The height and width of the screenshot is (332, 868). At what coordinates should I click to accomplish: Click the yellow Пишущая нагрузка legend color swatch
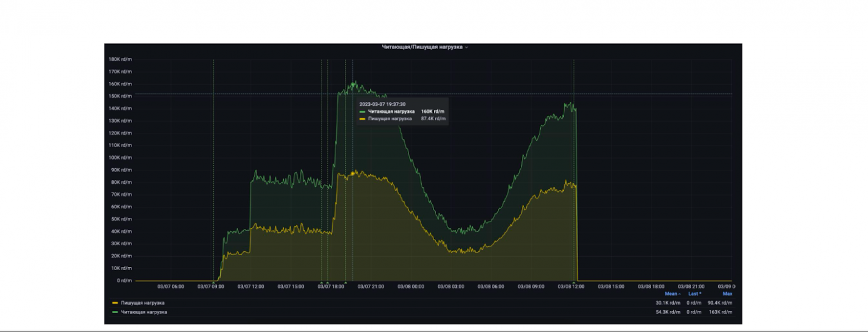(115, 303)
